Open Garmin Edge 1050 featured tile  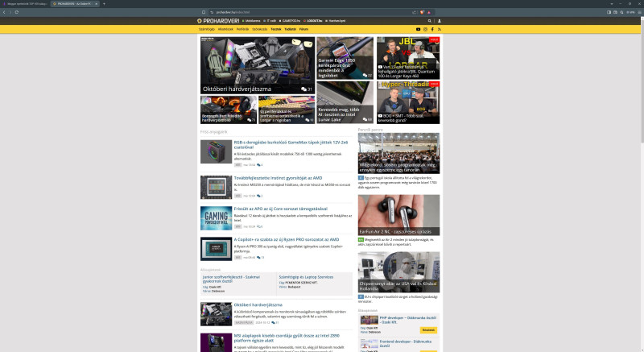click(x=345, y=58)
